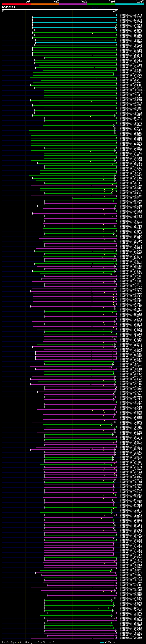Select hit UniRef100_A5AZG9

[131, 633]
